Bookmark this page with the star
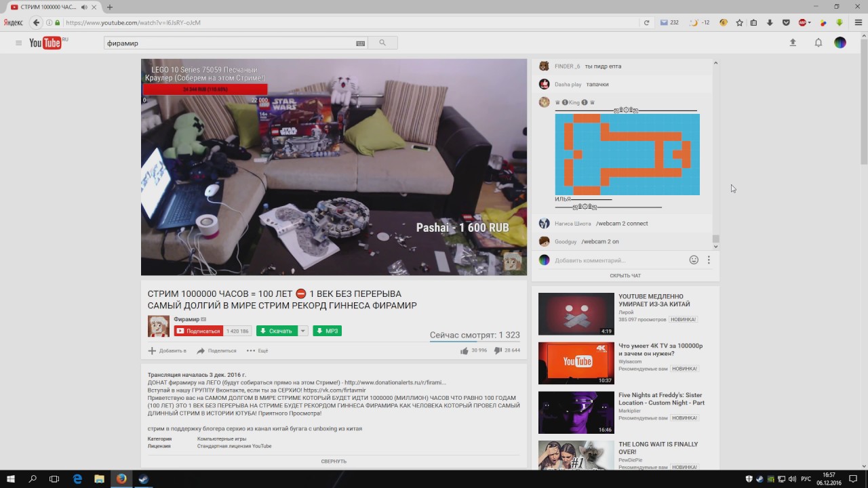Image resolution: width=868 pixels, height=488 pixels. click(x=739, y=22)
